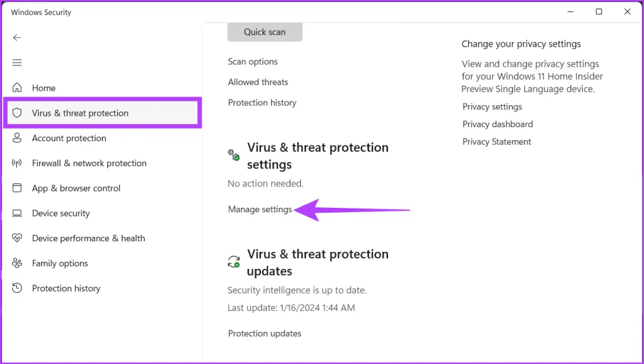The image size is (644, 364).
Task: Click the Device security laptop icon
Action: pos(18,213)
